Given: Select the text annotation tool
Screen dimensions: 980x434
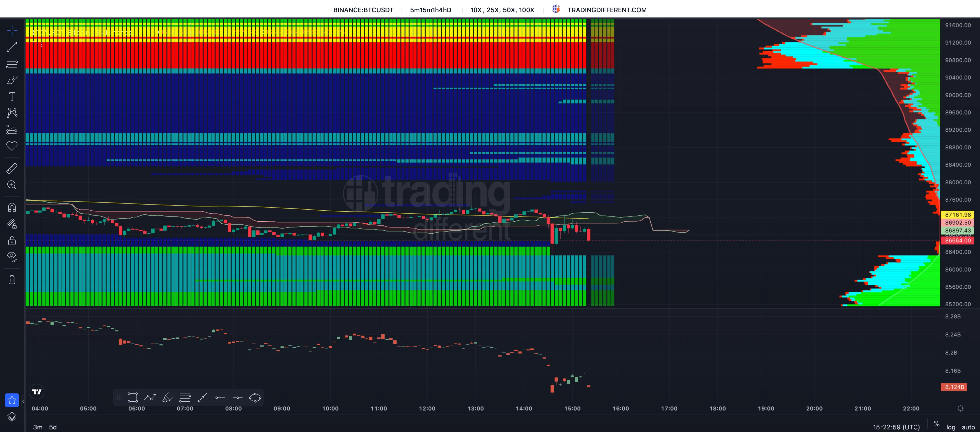Looking at the screenshot, I should pyautogui.click(x=12, y=97).
